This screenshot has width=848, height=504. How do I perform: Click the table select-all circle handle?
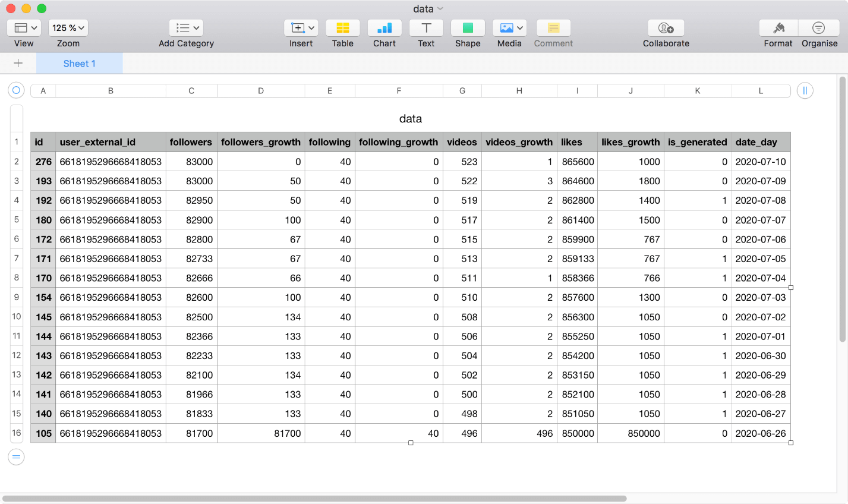[x=16, y=90]
